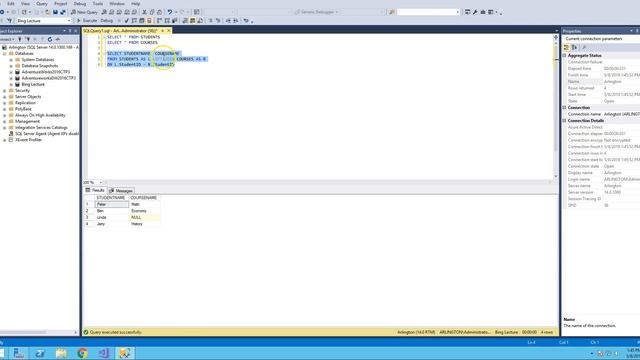This screenshot has width=640, height=360.
Task: Click the Economy cell in results
Action: pyautogui.click(x=144, y=211)
